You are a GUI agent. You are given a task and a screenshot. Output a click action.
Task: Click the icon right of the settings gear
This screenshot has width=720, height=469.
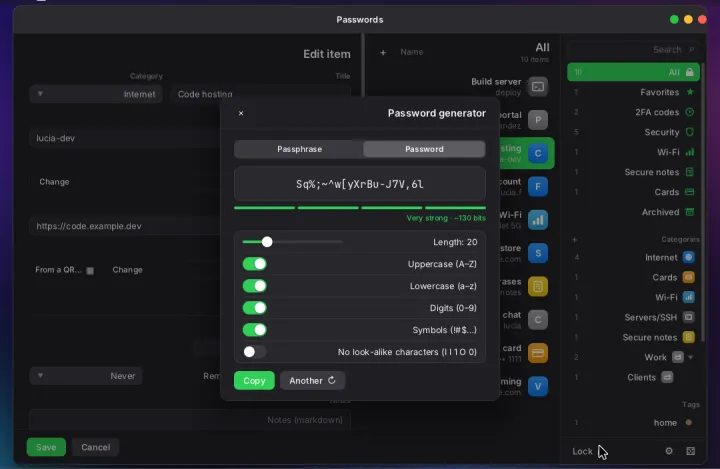tap(691, 451)
